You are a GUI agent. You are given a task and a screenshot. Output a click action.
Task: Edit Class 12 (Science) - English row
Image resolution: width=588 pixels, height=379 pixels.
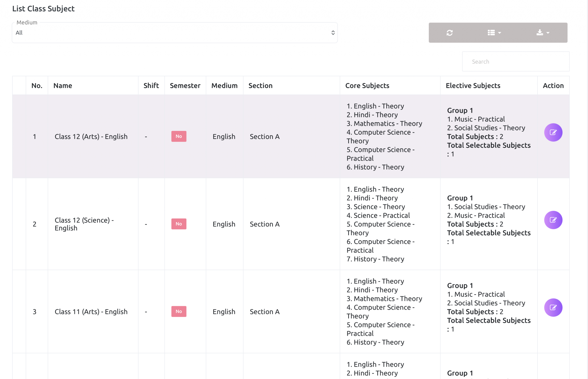[553, 220]
